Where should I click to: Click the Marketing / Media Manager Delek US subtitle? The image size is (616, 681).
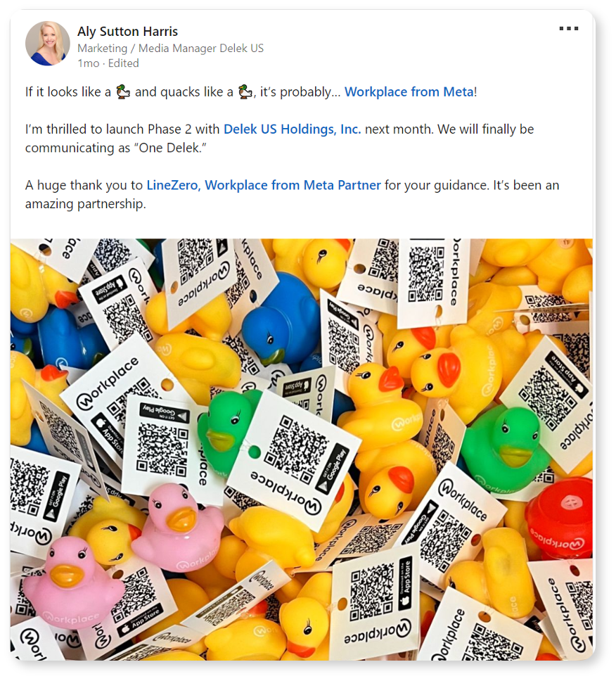click(171, 49)
